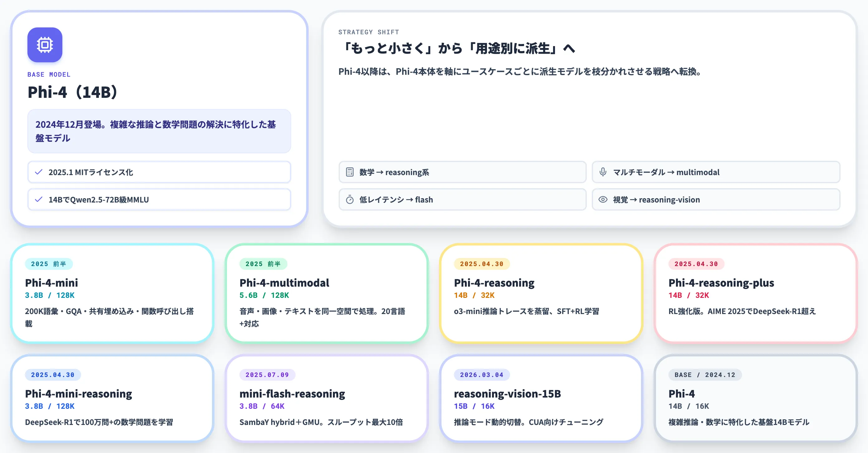Click the Phi-4（14B）heading
Viewport: 868px width, 453px height.
pos(72,92)
